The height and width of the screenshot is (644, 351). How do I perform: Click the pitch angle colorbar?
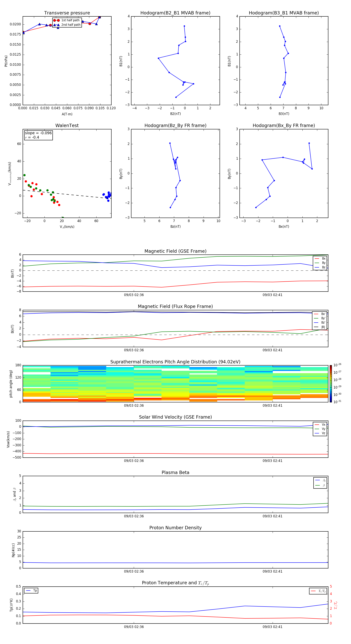(331, 384)
